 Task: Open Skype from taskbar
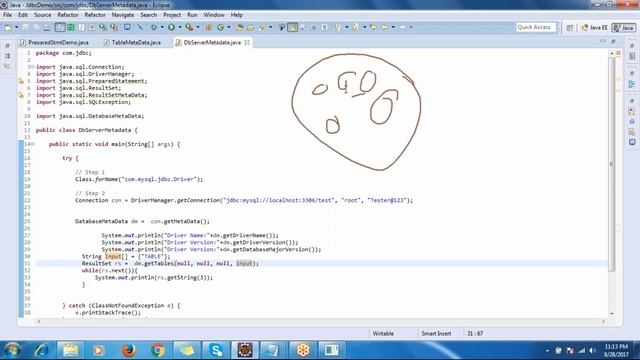216,350
